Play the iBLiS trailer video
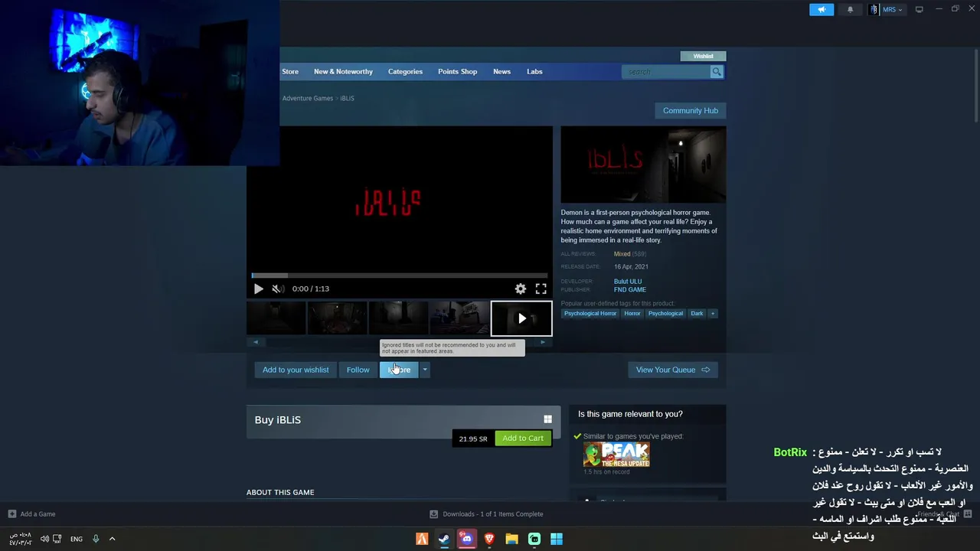 259,289
